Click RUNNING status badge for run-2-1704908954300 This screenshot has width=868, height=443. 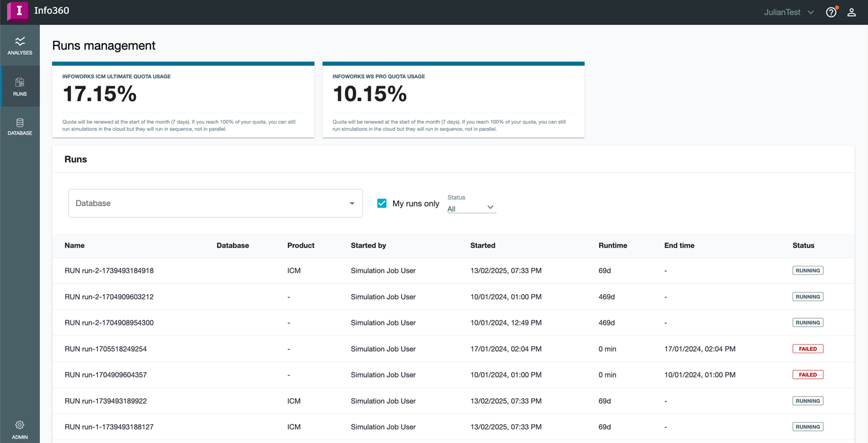click(808, 323)
